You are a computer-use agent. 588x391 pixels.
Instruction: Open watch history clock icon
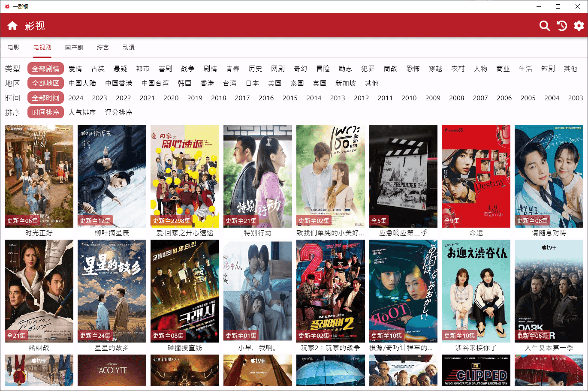point(561,26)
